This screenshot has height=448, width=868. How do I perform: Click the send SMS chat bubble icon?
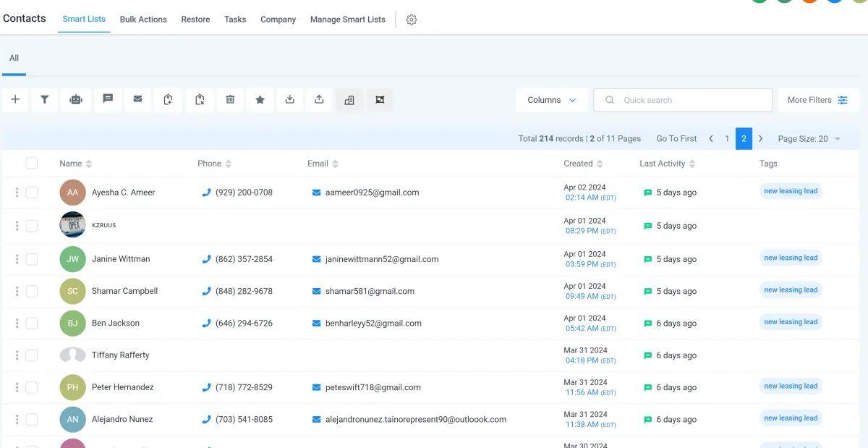click(x=108, y=100)
